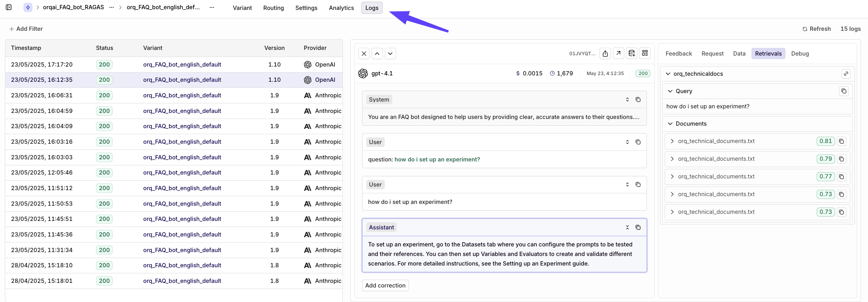Copy document with score 0.79
Screen dimensions: 868x302
tap(841, 159)
